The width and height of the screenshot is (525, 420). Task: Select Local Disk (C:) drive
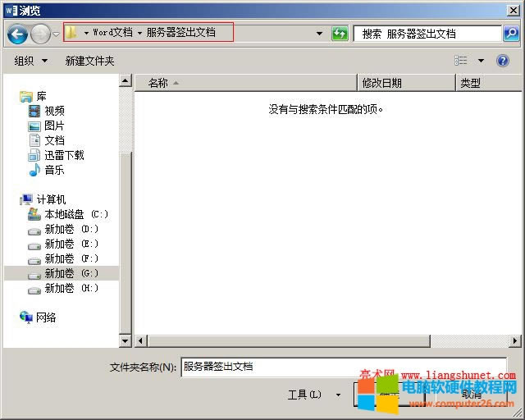(x=75, y=214)
